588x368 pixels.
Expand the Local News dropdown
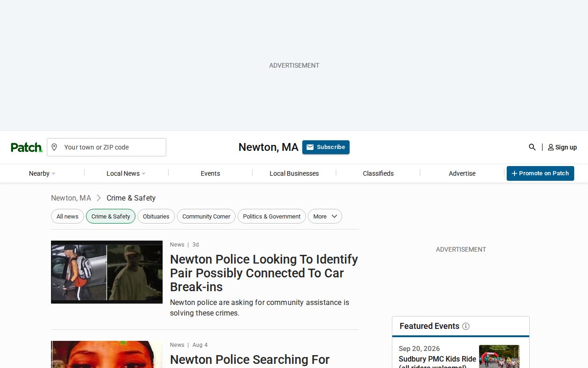click(126, 173)
